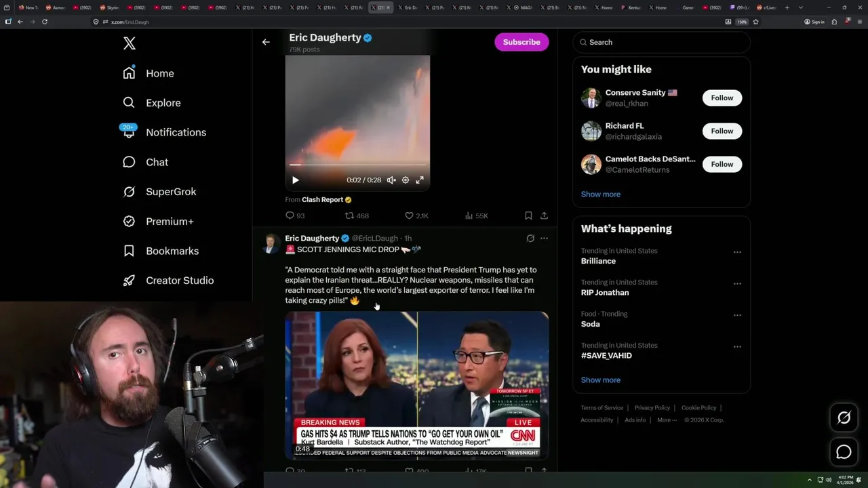Click the X logo icon
Screen dimensions: 868x488
pyautogui.click(x=130, y=43)
